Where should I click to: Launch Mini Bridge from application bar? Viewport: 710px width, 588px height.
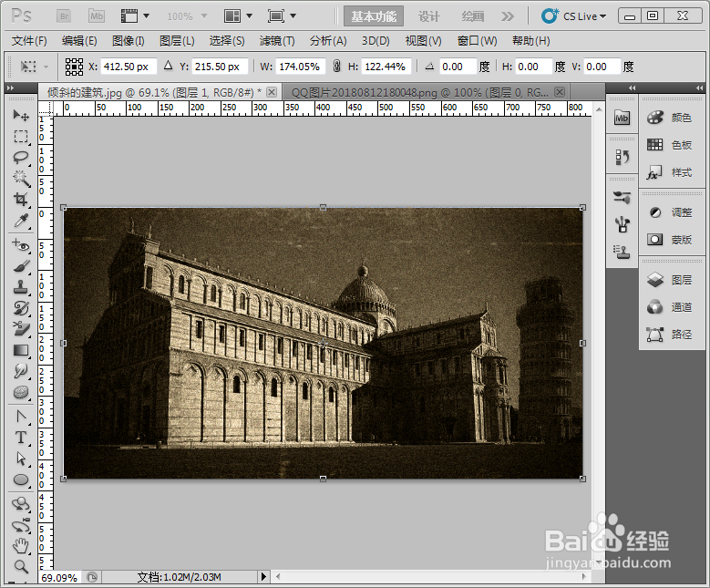(97, 16)
